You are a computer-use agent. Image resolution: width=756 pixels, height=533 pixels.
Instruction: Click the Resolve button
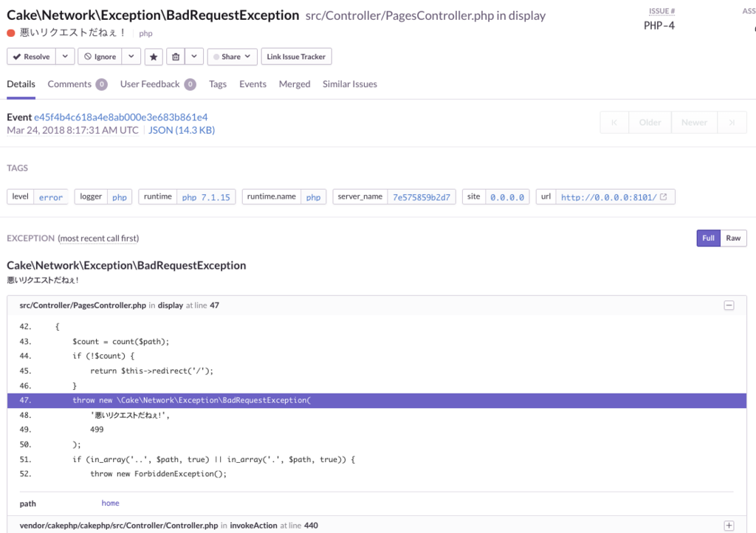pyautogui.click(x=31, y=56)
